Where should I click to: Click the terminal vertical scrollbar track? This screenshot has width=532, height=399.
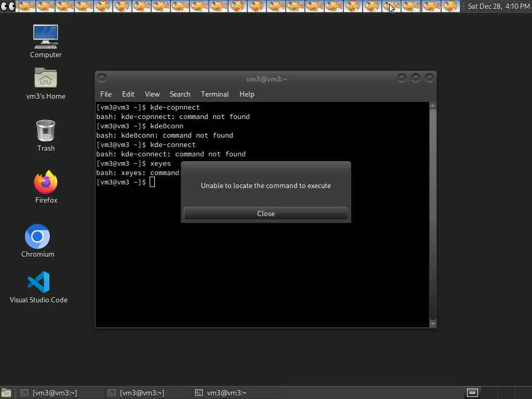click(433, 215)
